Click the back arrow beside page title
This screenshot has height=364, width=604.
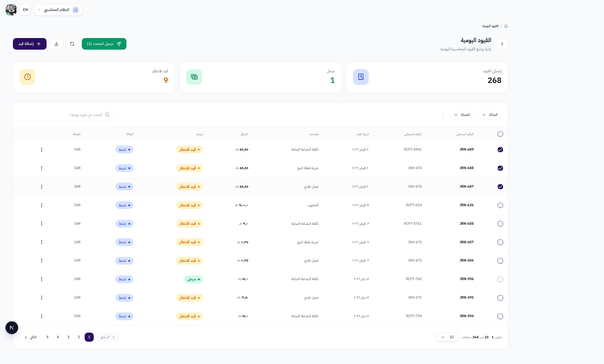click(502, 44)
